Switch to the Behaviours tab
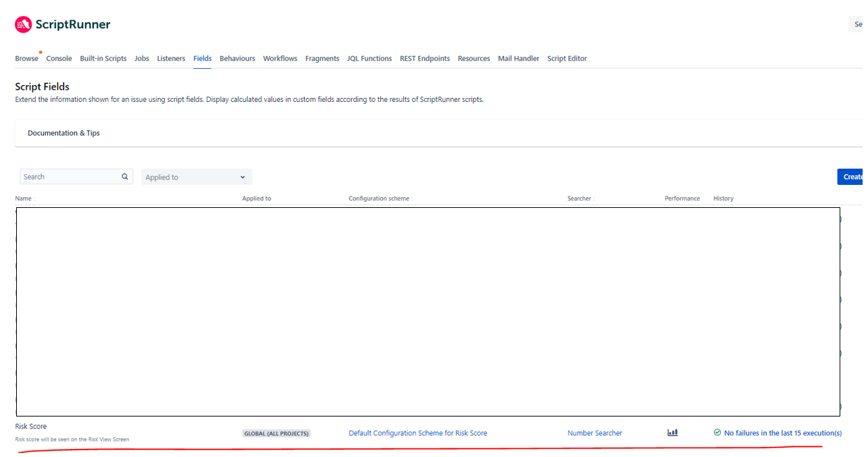 pyautogui.click(x=238, y=59)
